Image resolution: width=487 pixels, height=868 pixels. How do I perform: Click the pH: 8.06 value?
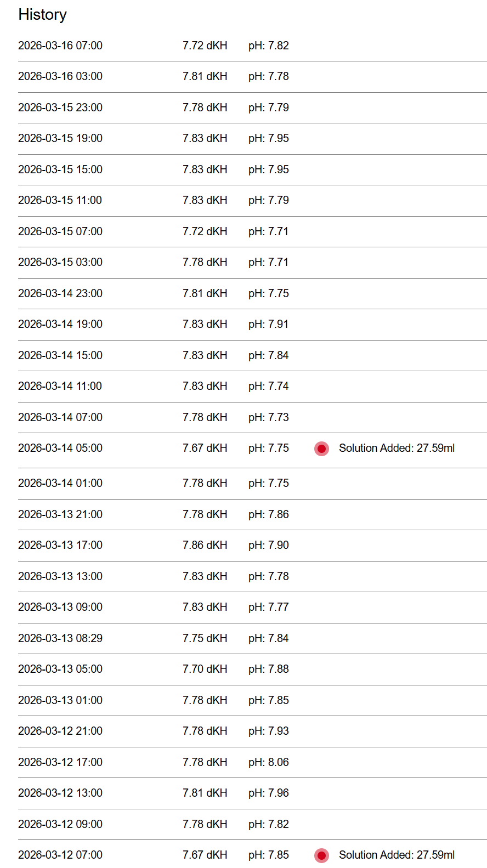tap(268, 762)
